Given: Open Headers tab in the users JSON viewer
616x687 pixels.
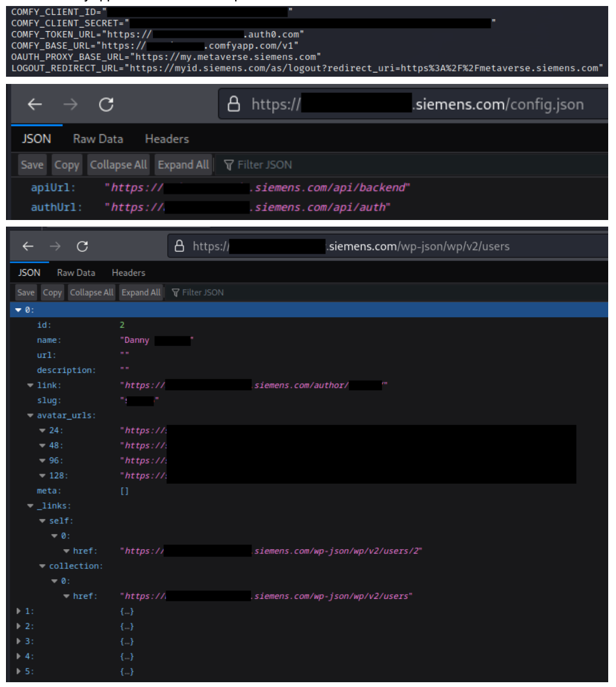Looking at the screenshot, I should point(128,273).
